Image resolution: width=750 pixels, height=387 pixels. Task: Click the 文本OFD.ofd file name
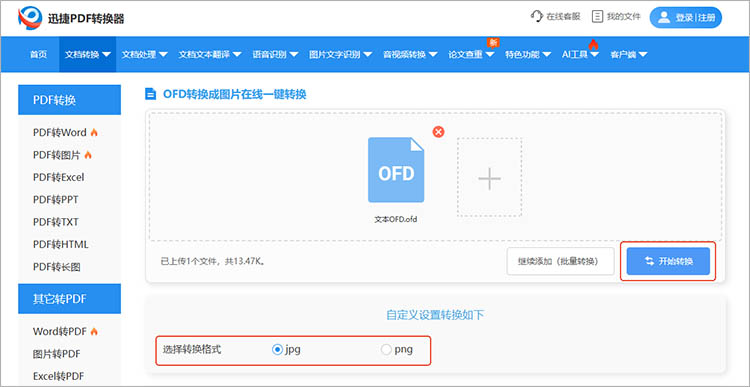[x=396, y=220]
